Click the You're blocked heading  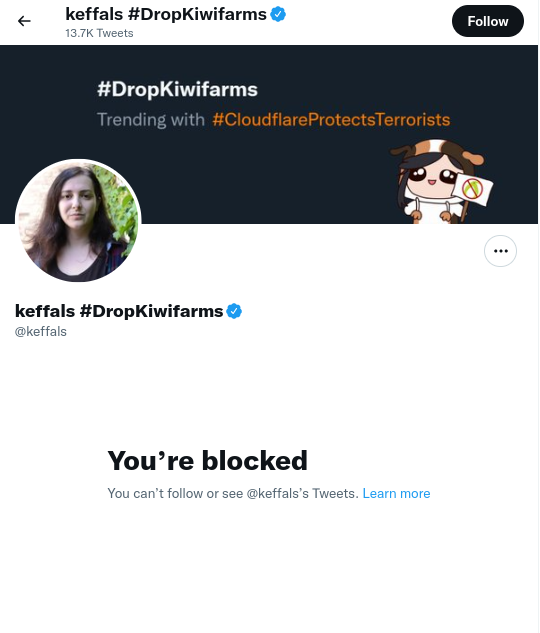pyautogui.click(x=207, y=461)
